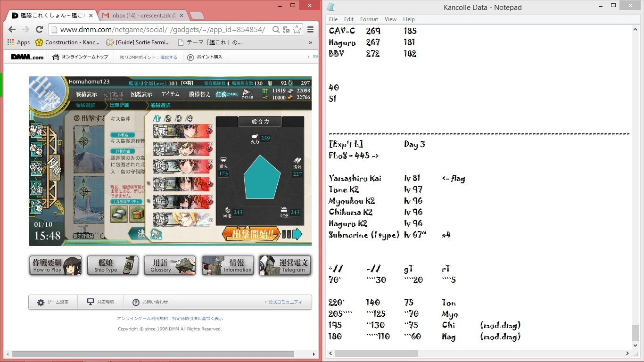644x362 pixels.
Task: Click the sixth ship banner, blonde carrier
Action: pos(182,219)
